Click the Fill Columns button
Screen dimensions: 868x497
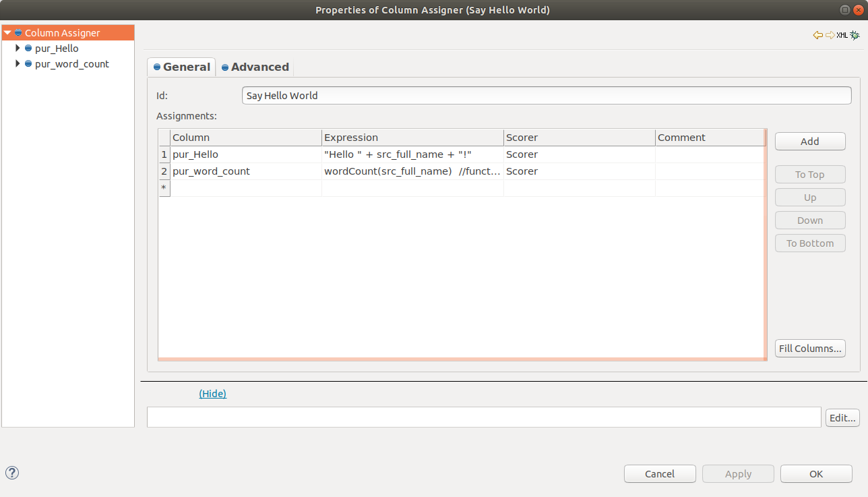(x=810, y=348)
